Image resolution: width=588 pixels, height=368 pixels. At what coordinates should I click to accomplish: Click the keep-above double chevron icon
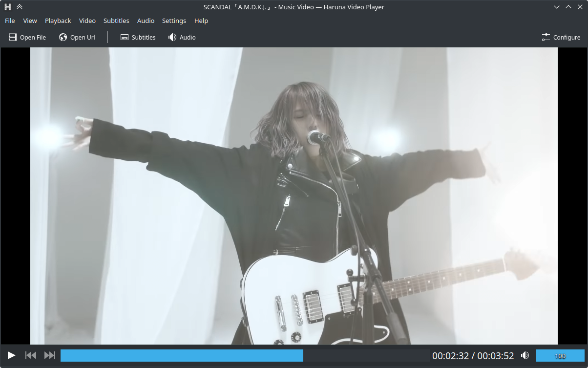click(x=20, y=7)
